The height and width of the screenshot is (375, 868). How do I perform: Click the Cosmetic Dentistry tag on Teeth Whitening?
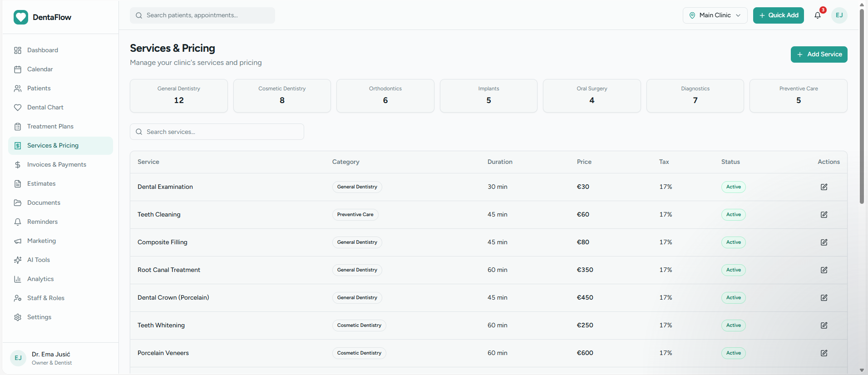tap(359, 326)
